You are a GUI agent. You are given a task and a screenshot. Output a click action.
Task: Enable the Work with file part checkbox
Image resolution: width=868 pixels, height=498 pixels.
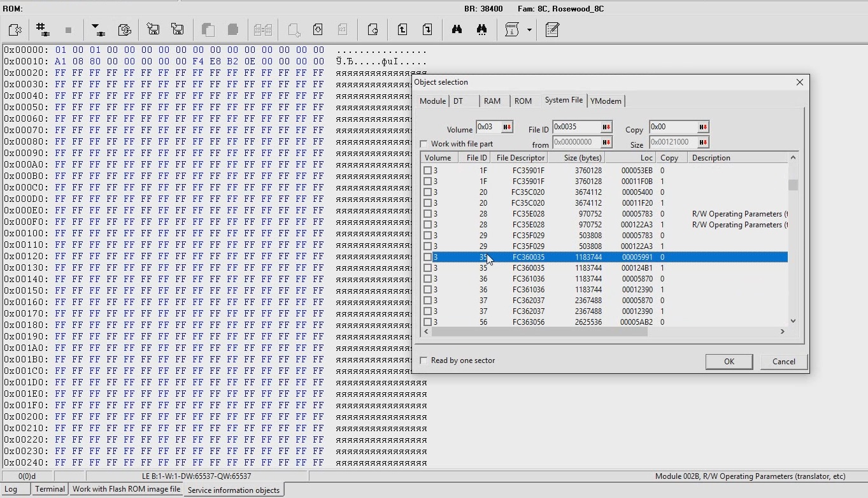(x=424, y=144)
